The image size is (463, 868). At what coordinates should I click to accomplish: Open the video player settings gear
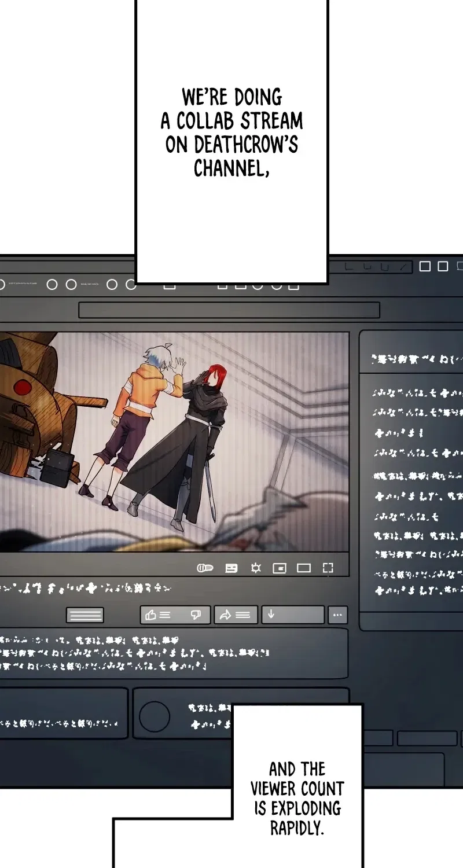coord(256,568)
